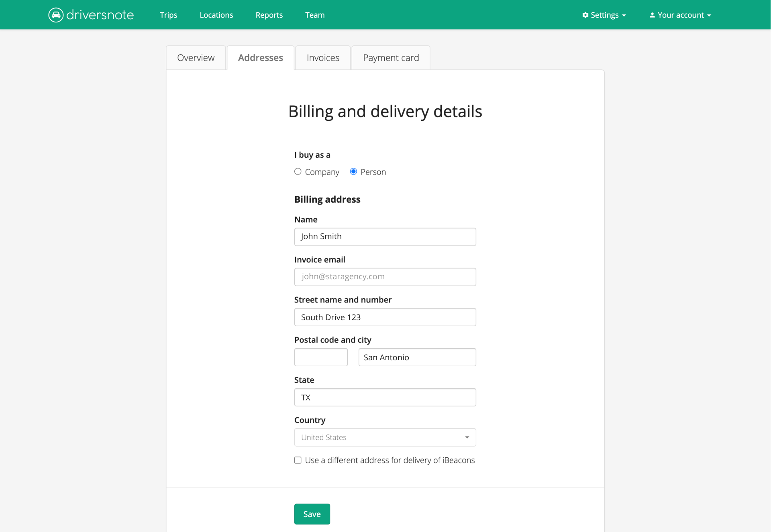
Task: Select the Addresses tab
Action: pos(261,58)
